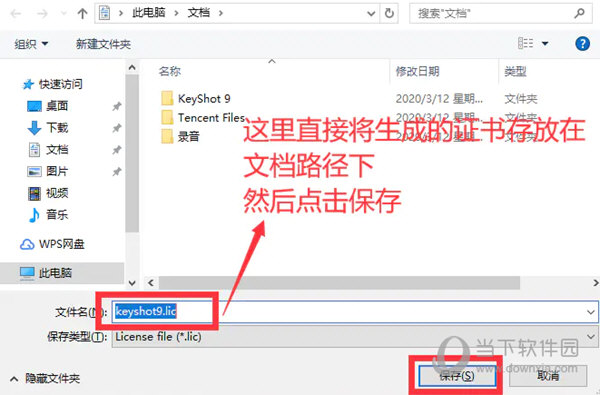Select 快速访问 in navigation pane
The width and height of the screenshot is (600, 395).
pos(52,84)
